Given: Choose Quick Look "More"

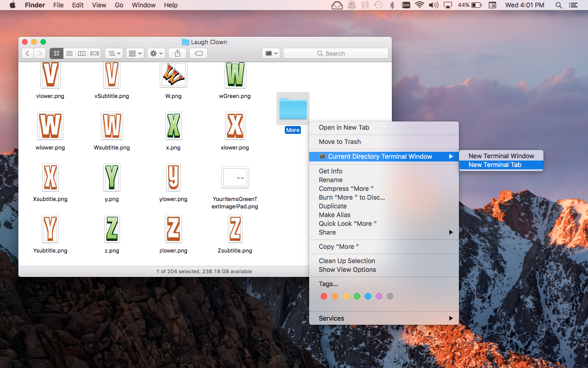Looking at the screenshot, I should point(384,224).
